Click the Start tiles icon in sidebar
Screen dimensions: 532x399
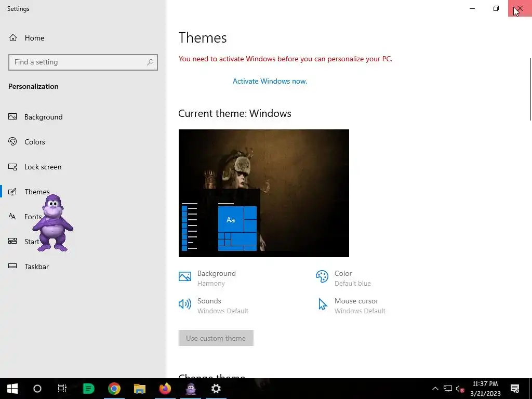tap(12, 241)
